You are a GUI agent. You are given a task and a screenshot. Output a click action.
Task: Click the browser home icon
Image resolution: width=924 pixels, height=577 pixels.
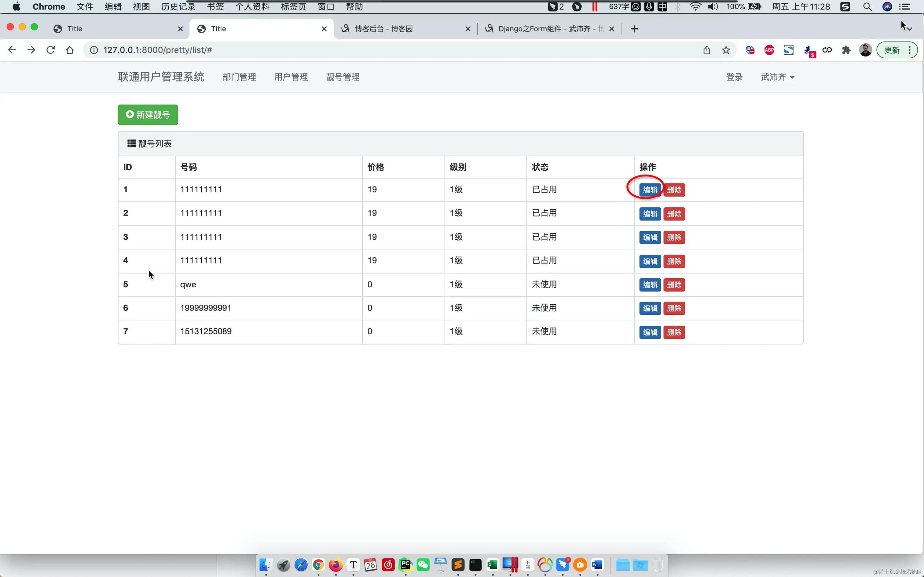click(69, 50)
